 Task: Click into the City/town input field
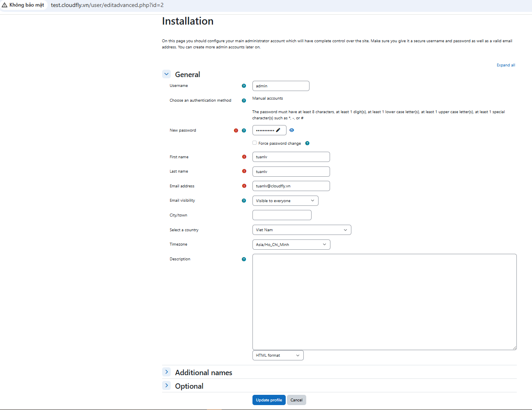pos(282,215)
